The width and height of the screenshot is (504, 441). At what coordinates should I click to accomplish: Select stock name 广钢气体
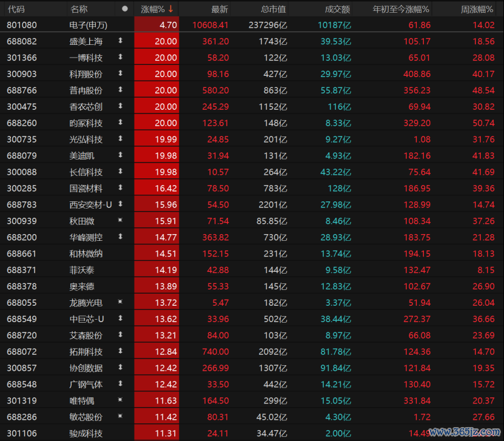86,385
